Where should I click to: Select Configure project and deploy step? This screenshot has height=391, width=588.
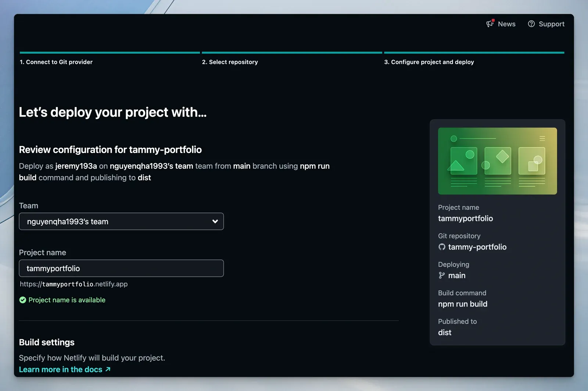tap(429, 62)
